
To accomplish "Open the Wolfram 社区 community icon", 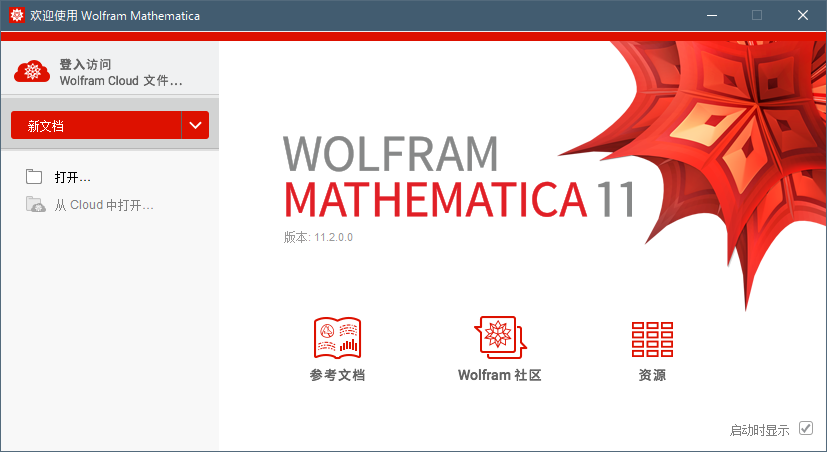I will tap(500, 338).
